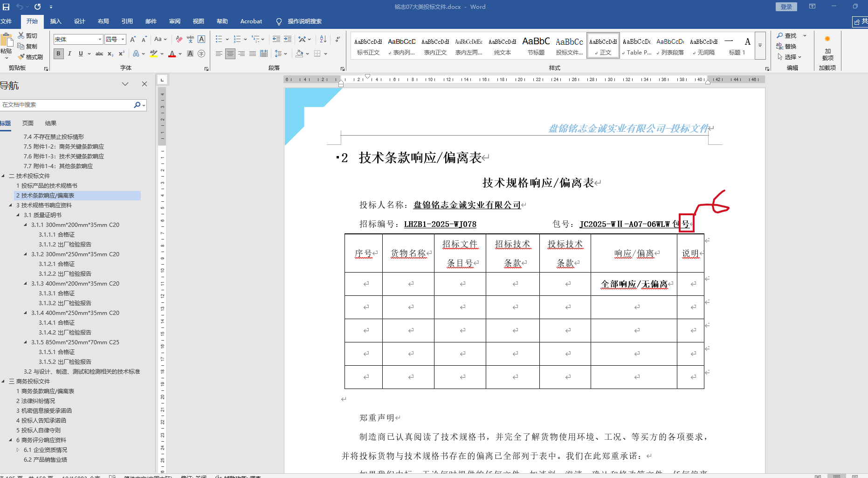Screen dimensions: 868x478
Task: Apply character shading with the gray A icon
Action: (190, 54)
